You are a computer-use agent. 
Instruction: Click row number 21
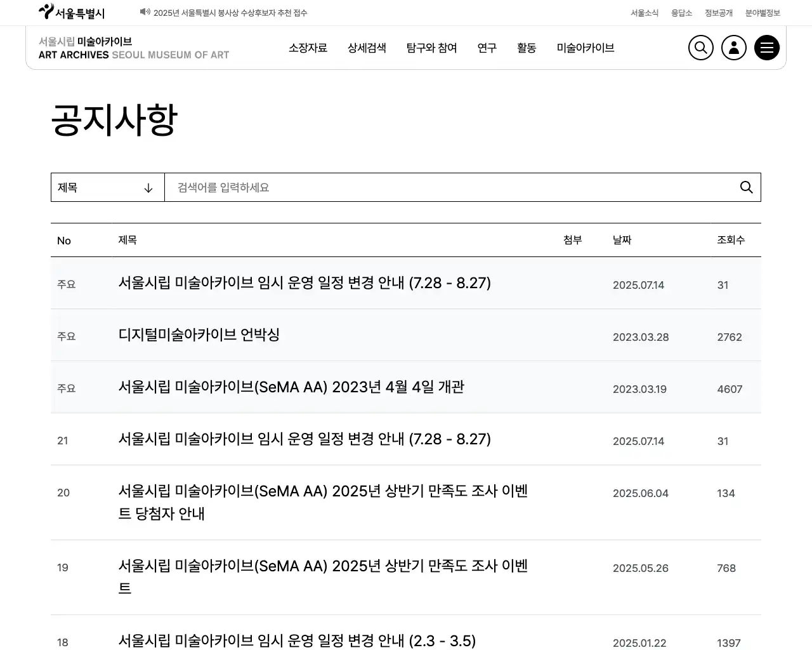pyautogui.click(x=62, y=441)
